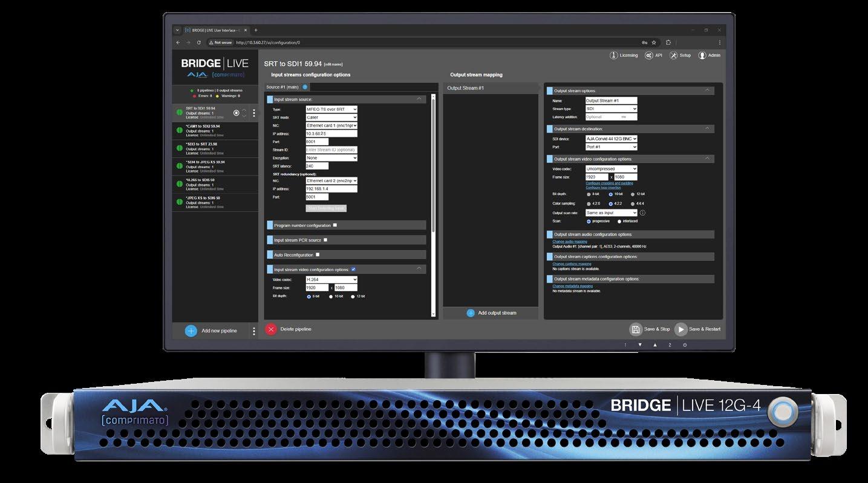Screen dimensions: 868x483
Task: Open the SRT mode dropdown
Action: point(331,117)
